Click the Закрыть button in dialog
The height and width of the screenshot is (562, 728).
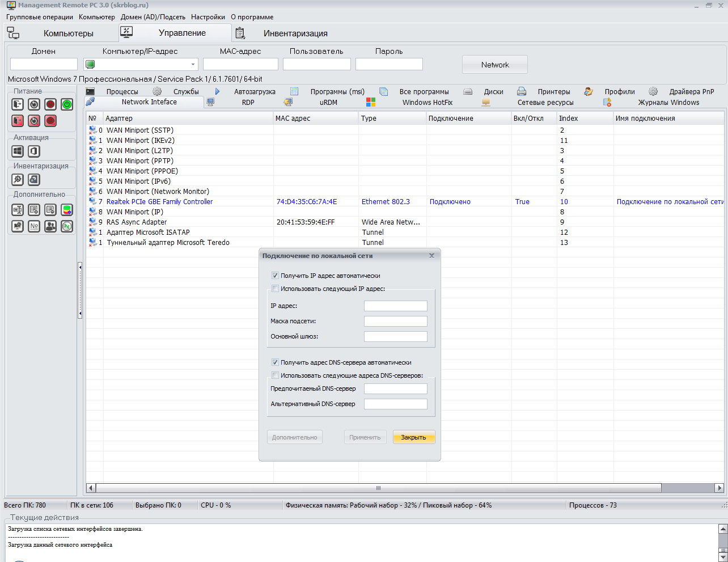[x=414, y=437]
